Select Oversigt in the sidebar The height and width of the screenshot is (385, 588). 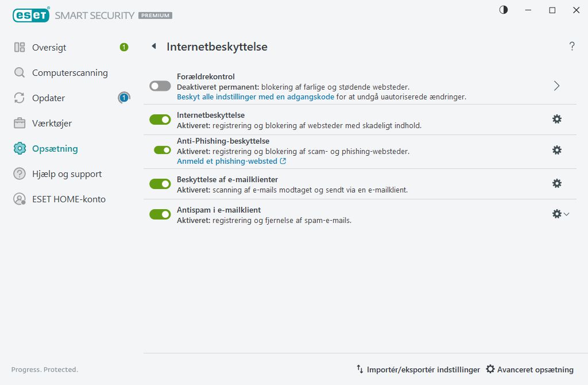[x=49, y=48]
